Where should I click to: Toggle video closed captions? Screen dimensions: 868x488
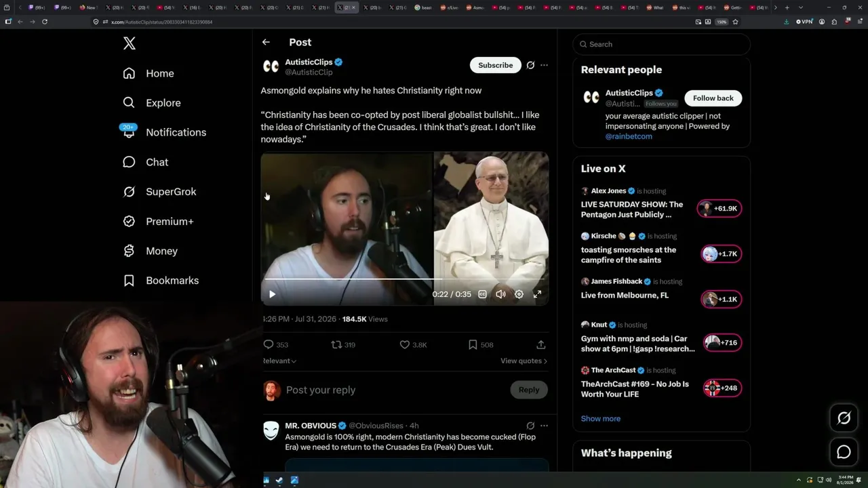click(x=482, y=294)
